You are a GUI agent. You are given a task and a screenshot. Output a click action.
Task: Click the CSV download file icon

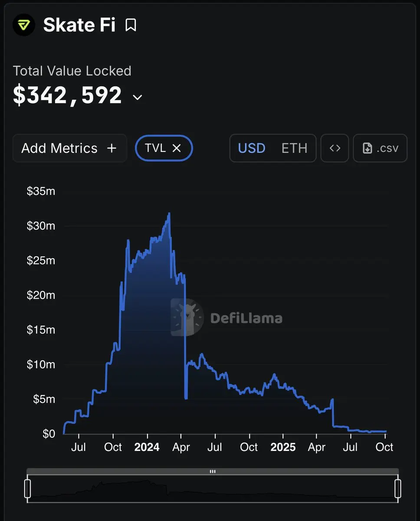pos(367,148)
